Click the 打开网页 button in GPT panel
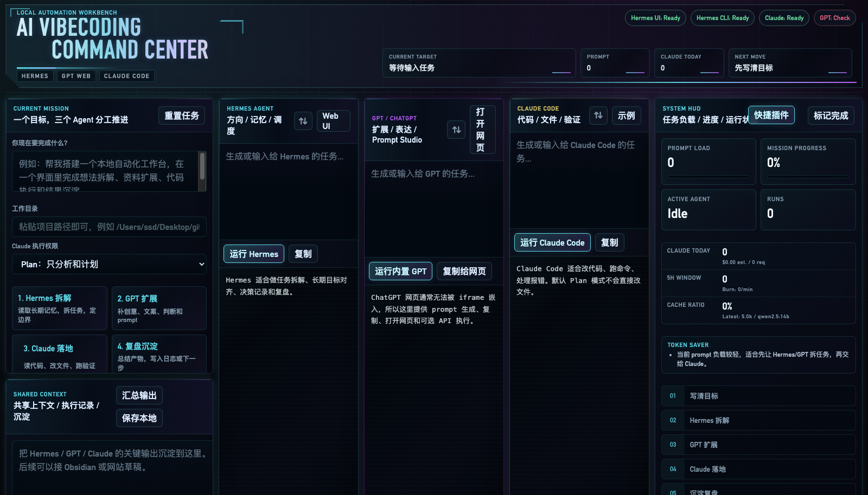 [x=482, y=130]
